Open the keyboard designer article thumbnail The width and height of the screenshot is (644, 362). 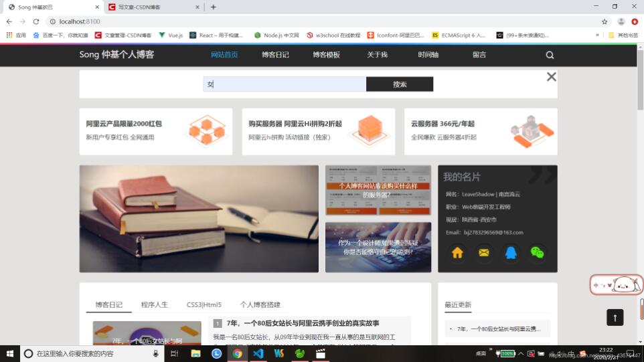click(378, 248)
